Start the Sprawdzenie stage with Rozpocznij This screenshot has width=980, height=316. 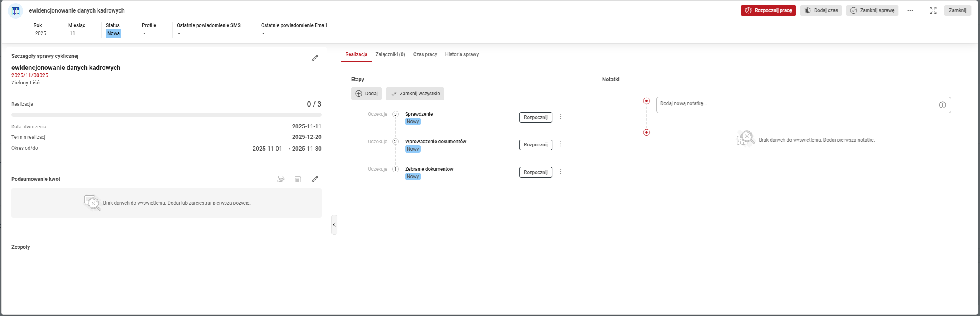536,117
